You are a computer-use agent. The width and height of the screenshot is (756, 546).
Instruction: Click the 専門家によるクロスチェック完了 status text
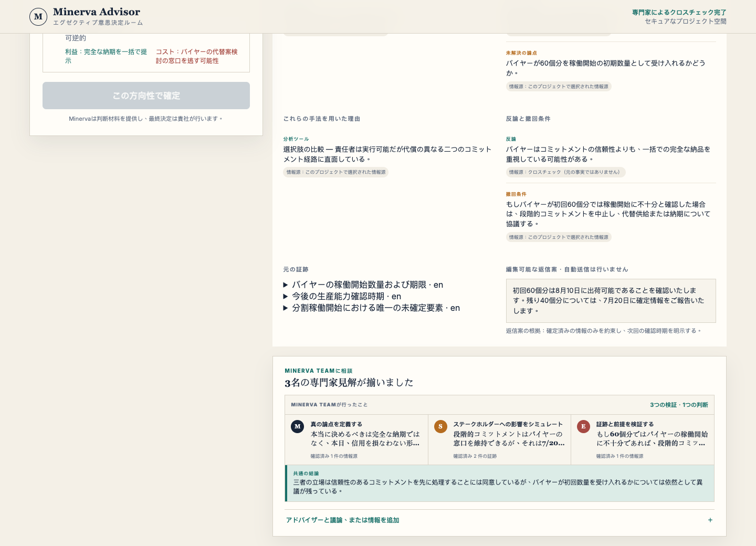679,12
